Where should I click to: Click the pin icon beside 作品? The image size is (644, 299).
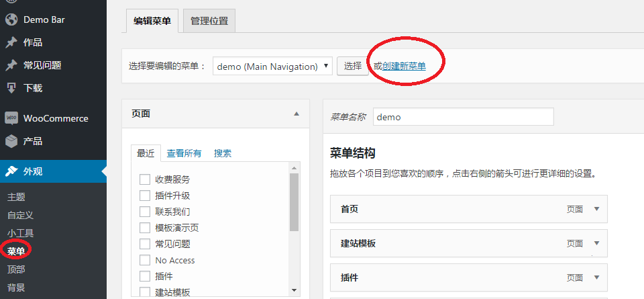[11, 42]
